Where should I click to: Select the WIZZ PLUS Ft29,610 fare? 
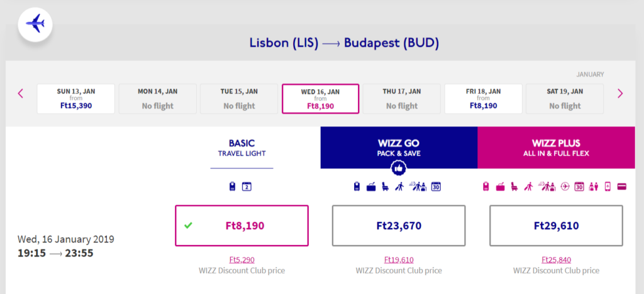556,226
